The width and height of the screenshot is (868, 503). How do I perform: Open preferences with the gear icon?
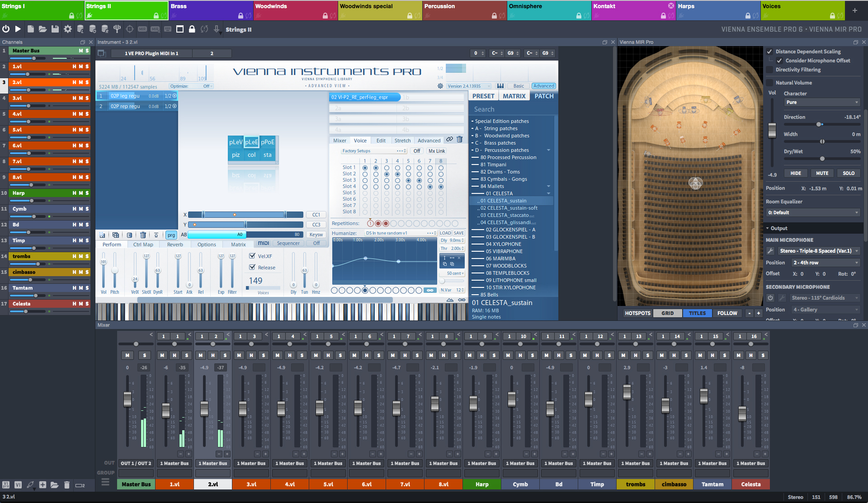pyautogui.click(x=68, y=29)
